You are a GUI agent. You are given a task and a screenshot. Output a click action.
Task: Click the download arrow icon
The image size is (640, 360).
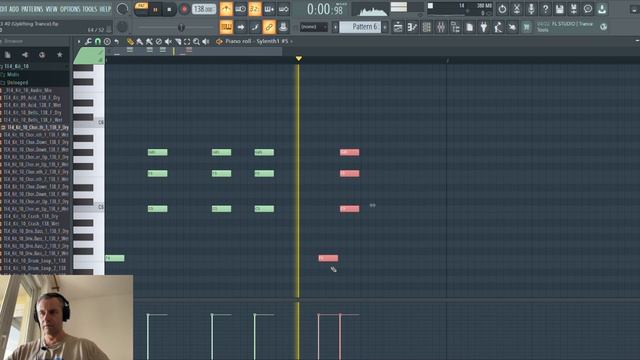[602, 9]
